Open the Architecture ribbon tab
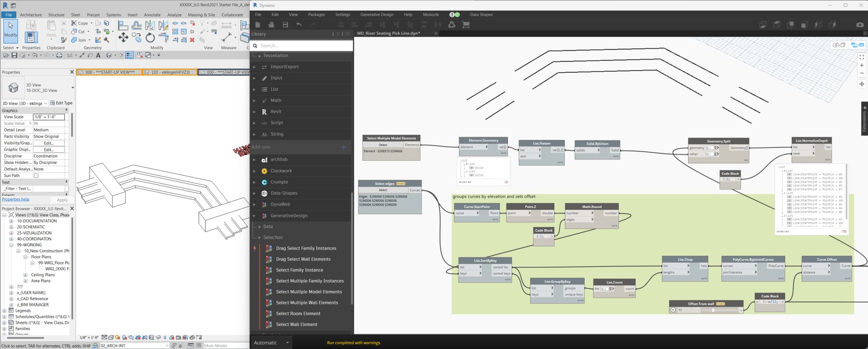The height and width of the screenshot is (349, 868). 31,15
